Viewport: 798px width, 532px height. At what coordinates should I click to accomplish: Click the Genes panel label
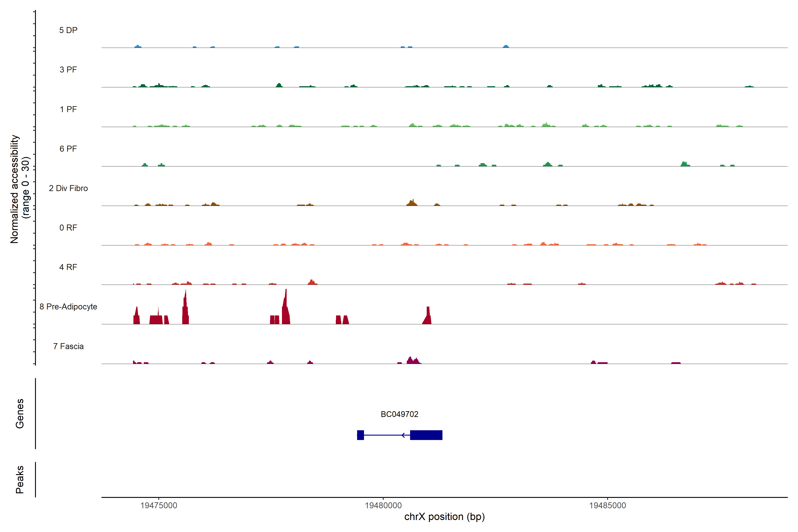(x=20, y=413)
